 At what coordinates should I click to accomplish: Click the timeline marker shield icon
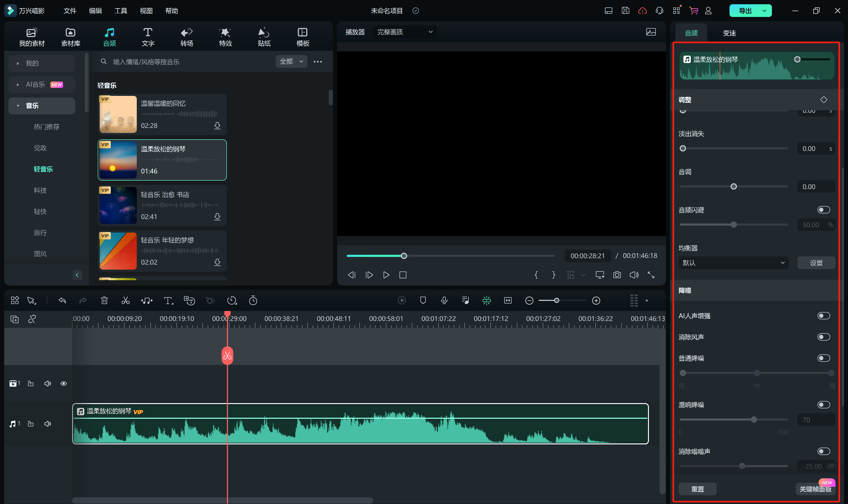423,301
